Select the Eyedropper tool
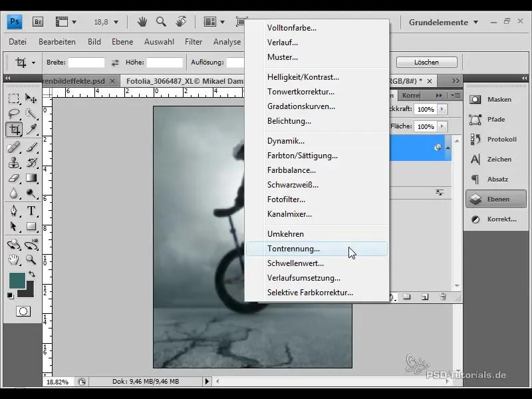The image size is (532, 399). coord(31,129)
